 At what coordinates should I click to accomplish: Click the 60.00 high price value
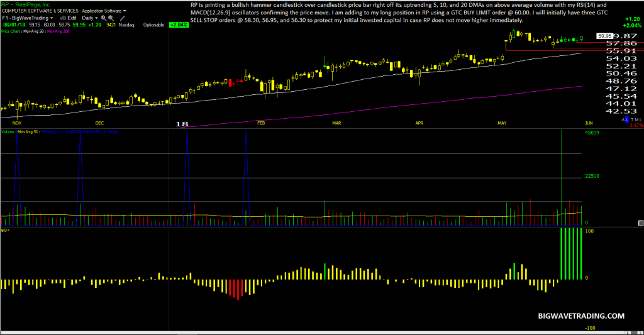click(49, 25)
